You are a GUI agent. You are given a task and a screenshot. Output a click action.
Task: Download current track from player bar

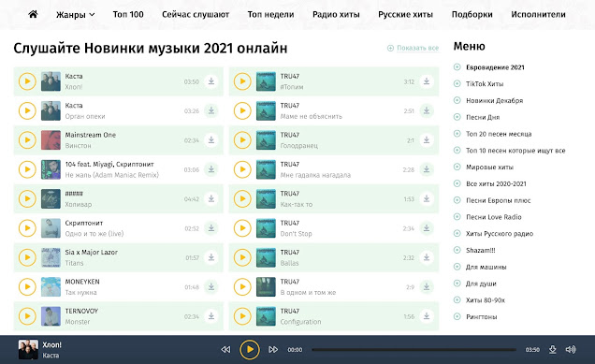pyautogui.click(x=553, y=350)
